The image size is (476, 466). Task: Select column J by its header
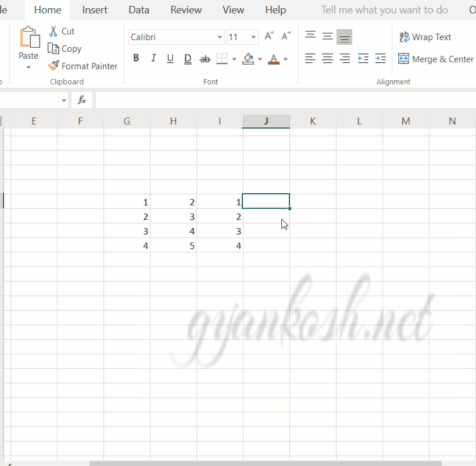click(x=266, y=120)
